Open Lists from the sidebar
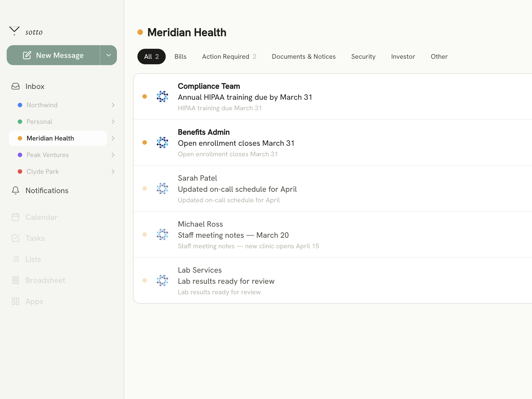The width and height of the screenshot is (532, 399). (33, 259)
